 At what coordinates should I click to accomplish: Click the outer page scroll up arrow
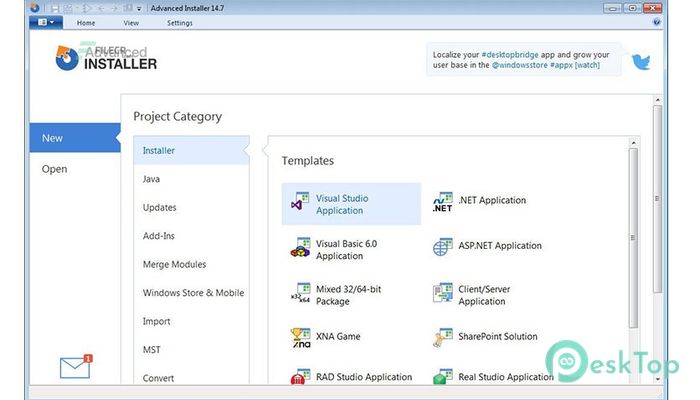pos(657,100)
